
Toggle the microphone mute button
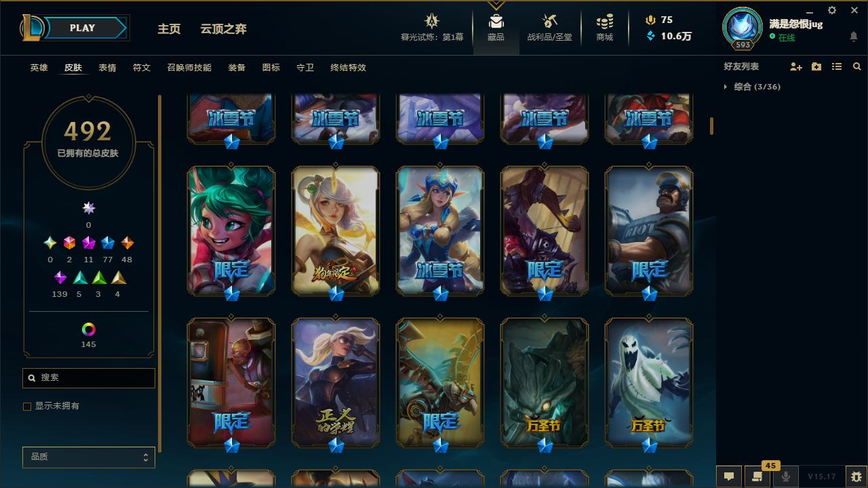coord(786,476)
